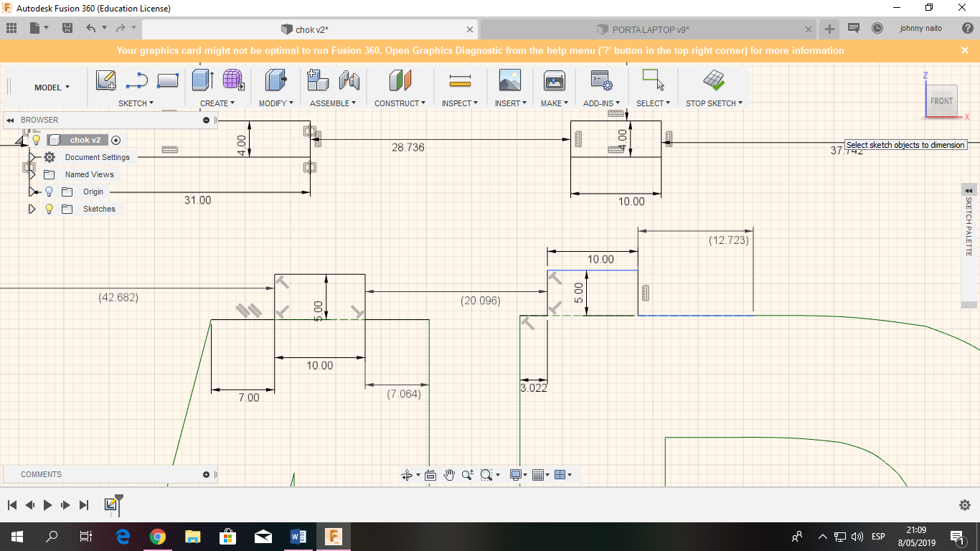Select the sketch feature in timeline
The image size is (980, 551).
(x=110, y=504)
